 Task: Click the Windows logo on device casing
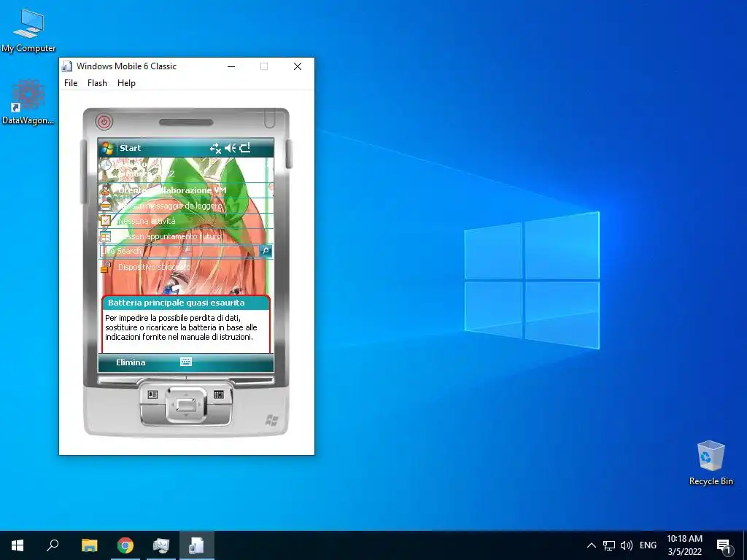(x=271, y=420)
